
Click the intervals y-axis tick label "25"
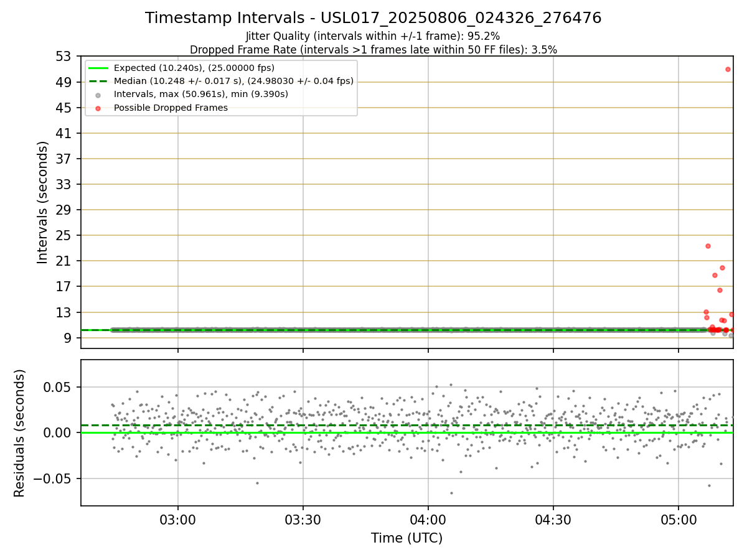(x=65, y=235)
